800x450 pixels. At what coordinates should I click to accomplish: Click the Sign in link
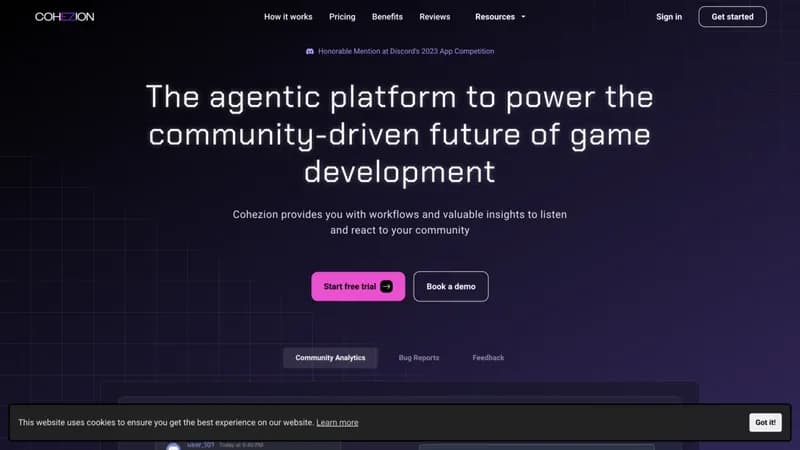coord(669,17)
